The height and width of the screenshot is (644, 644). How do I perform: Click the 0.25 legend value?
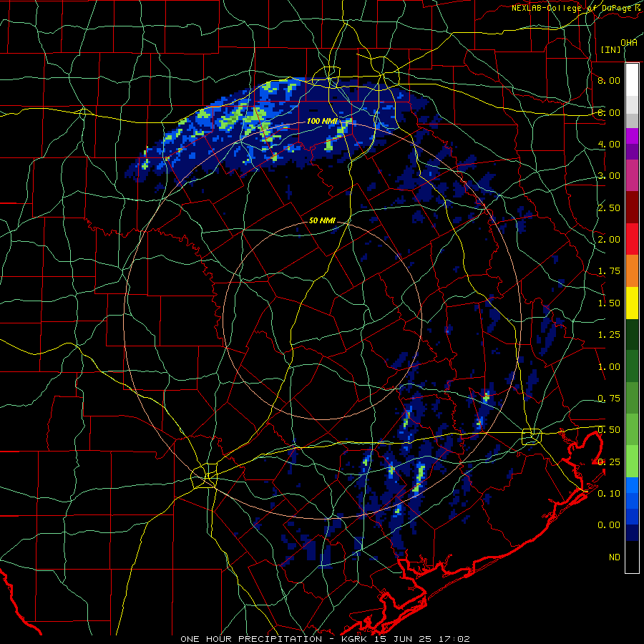pos(609,462)
